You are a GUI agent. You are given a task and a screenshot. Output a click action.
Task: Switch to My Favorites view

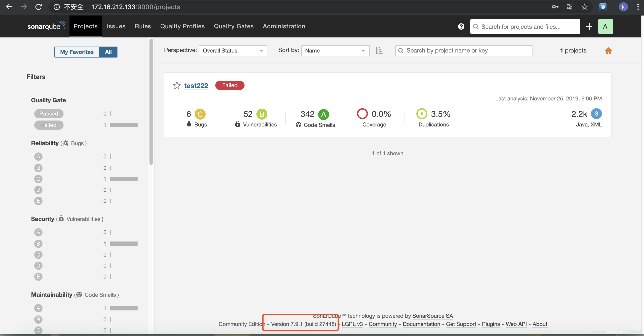pos(77,52)
